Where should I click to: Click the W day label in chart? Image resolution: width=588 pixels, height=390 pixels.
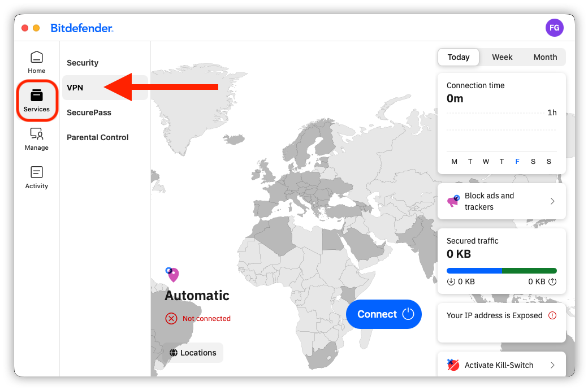pos(486,162)
